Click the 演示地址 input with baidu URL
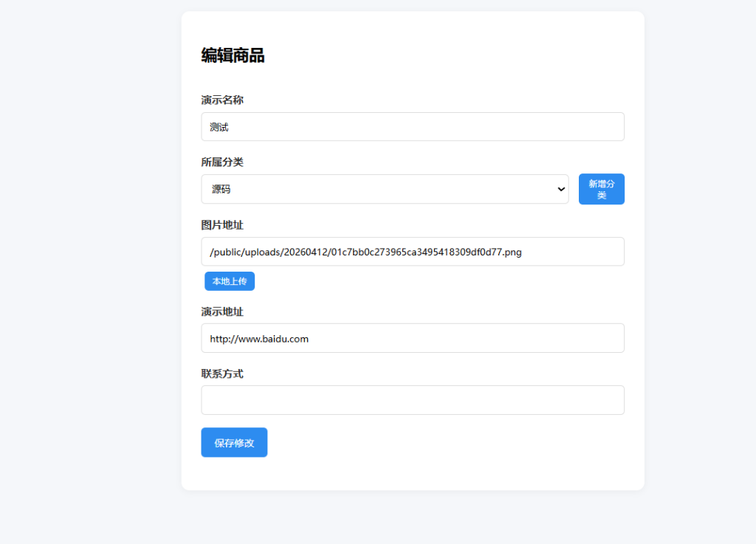Viewport: 756px width, 544px height. (x=413, y=338)
